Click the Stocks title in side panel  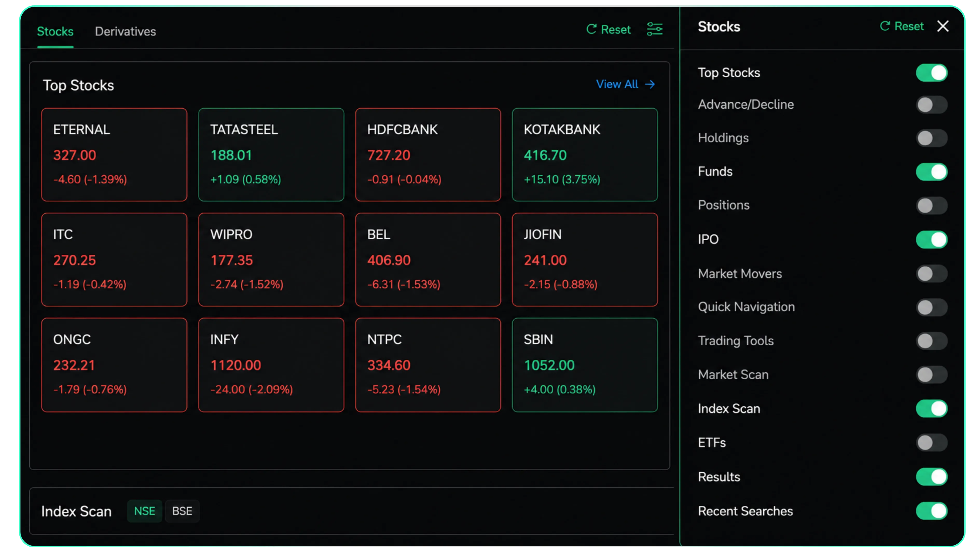click(719, 27)
